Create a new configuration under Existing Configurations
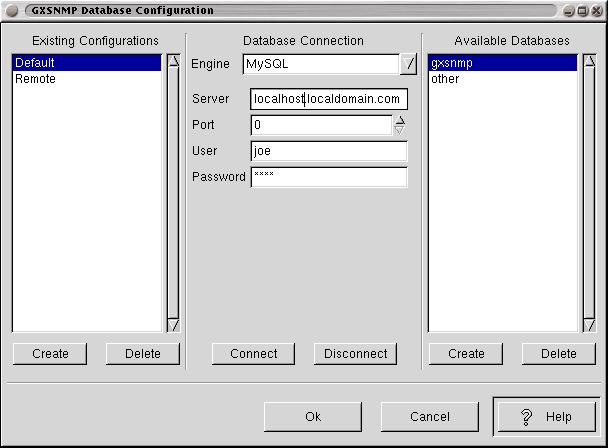This screenshot has height=448, width=608. (50, 354)
